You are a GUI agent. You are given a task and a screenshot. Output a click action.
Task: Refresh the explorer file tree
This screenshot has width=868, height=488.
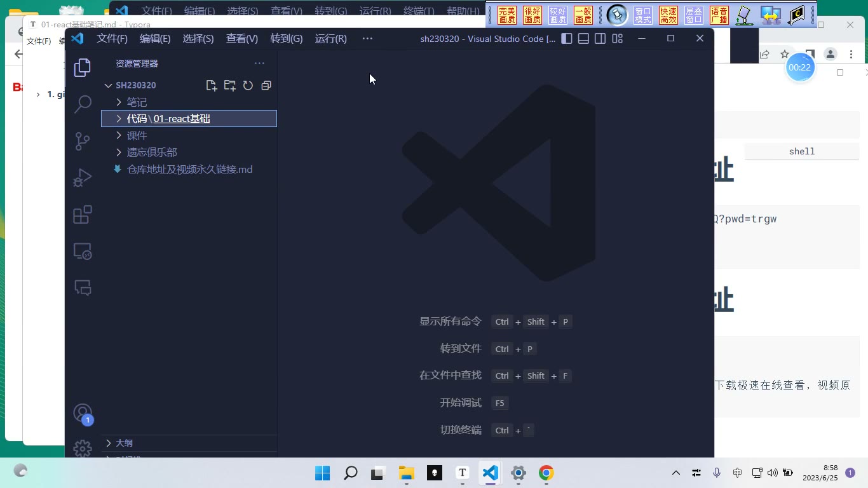248,85
